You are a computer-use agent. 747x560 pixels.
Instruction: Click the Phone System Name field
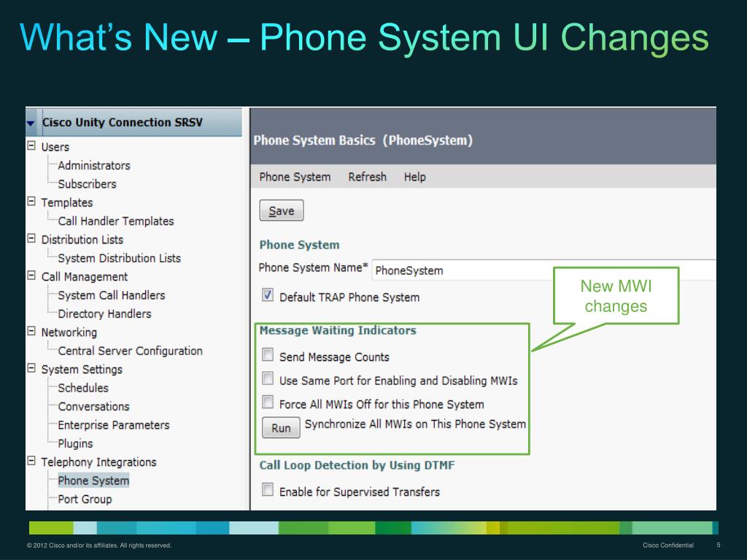543,271
